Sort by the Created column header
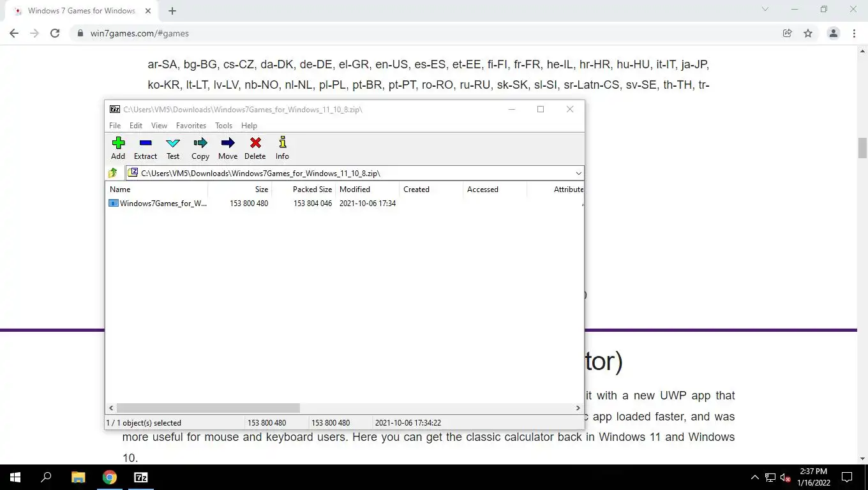 [x=431, y=189]
